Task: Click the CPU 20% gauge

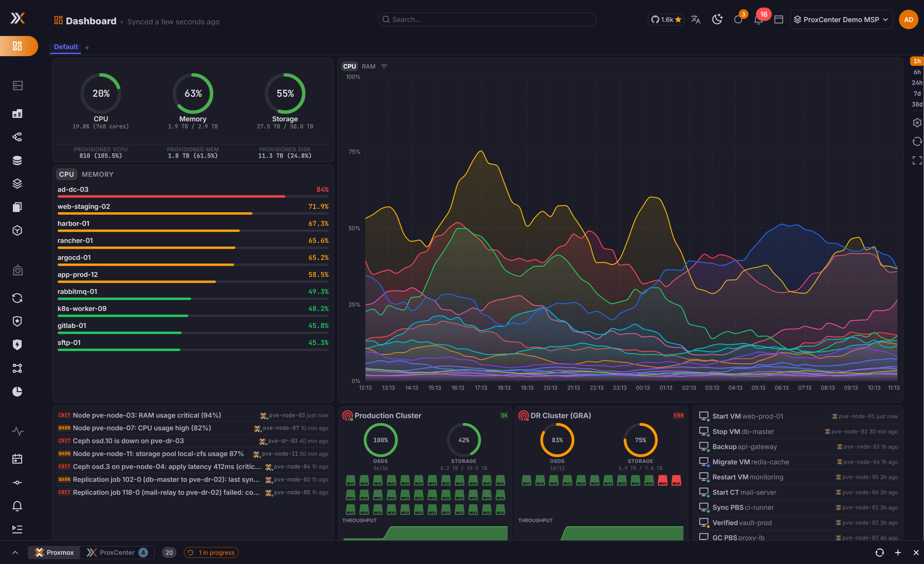Action: tap(101, 93)
